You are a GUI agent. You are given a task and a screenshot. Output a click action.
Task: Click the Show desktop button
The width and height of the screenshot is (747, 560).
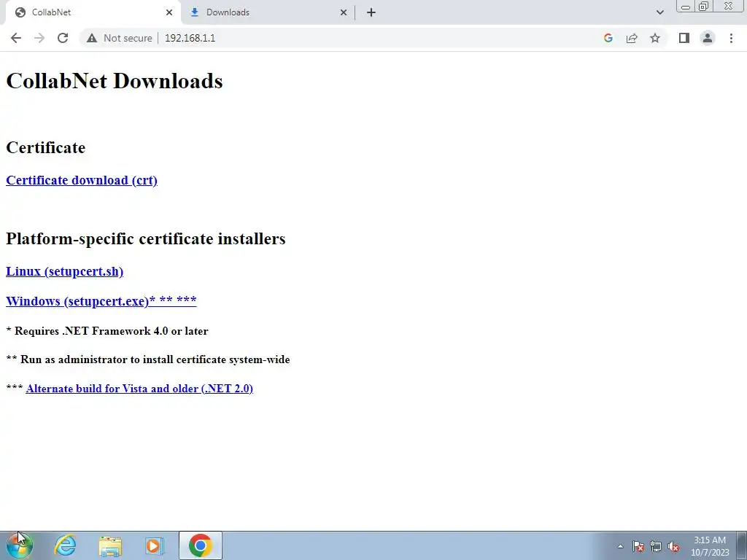pos(741,545)
